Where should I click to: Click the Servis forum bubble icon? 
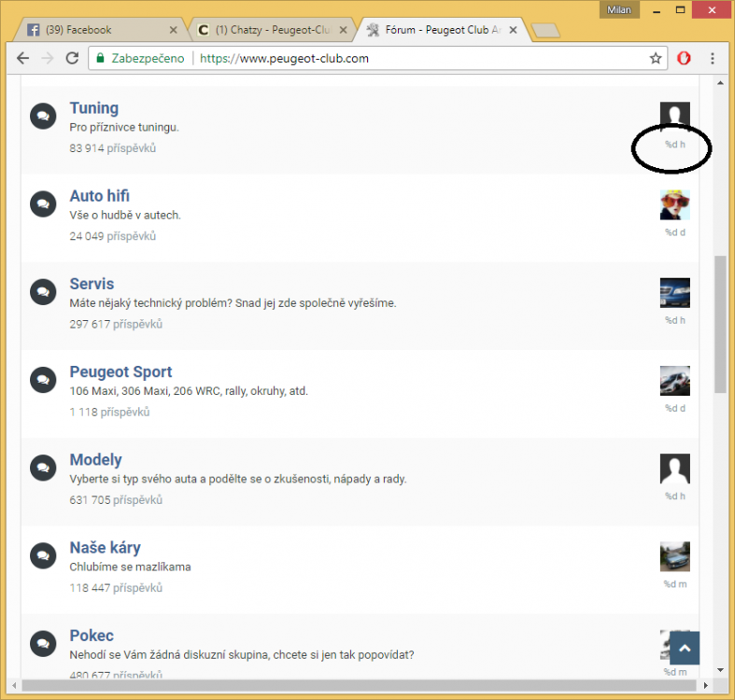pyautogui.click(x=43, y=292)
